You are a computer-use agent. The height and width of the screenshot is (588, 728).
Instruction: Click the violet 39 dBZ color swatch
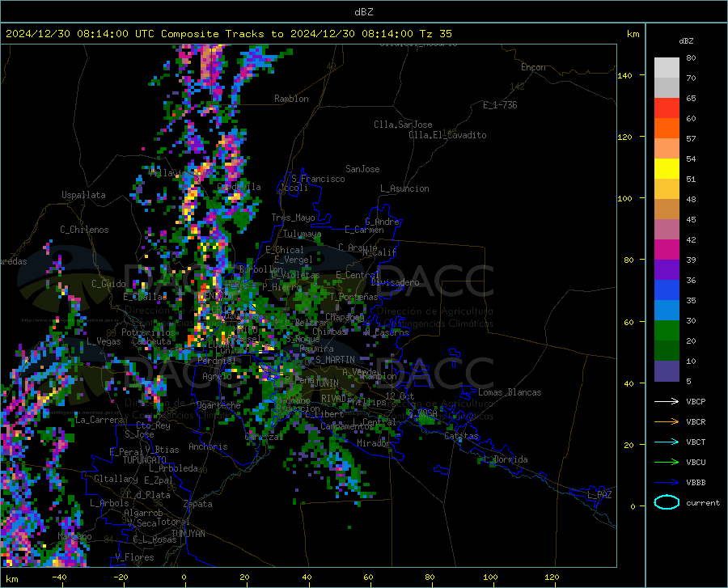[667, 270]
